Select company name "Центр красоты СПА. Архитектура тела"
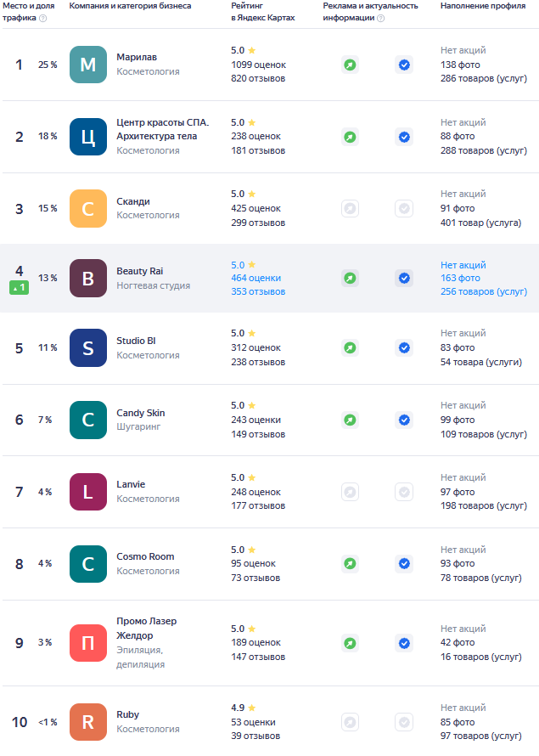This screenshot has height=756, width=539. pyautogui.click(x=162, y=129)
